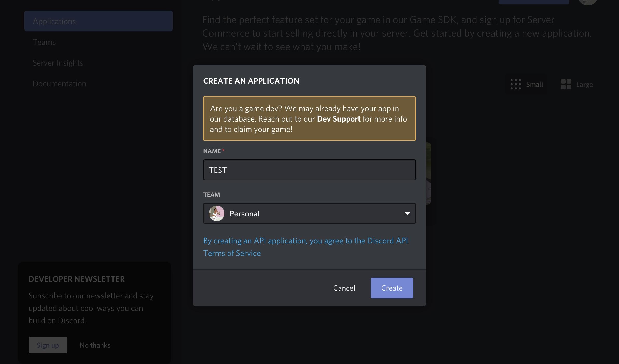This screenshot has height=364, width=619.
Task: Switch to the Large view label
Action: click(x=584, y=85)
